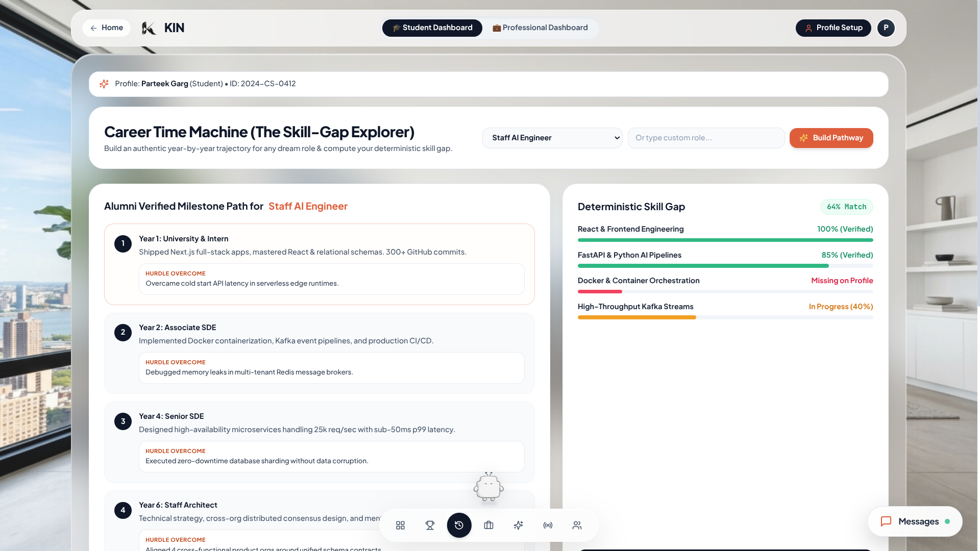Switch to Professional Dashboard tab
Viewport: 980px width, 551px height.
[x=540, y=28]
